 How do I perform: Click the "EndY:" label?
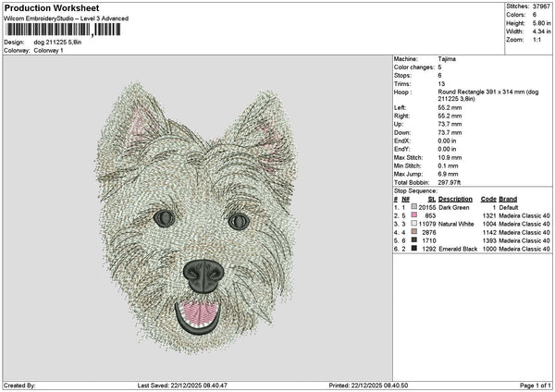(401, 149)
